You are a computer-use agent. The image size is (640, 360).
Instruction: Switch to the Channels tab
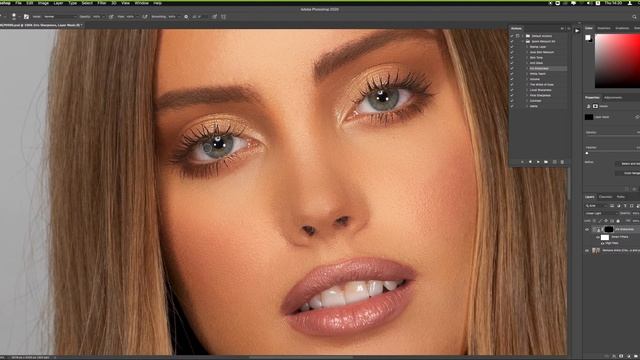point(605,197)
